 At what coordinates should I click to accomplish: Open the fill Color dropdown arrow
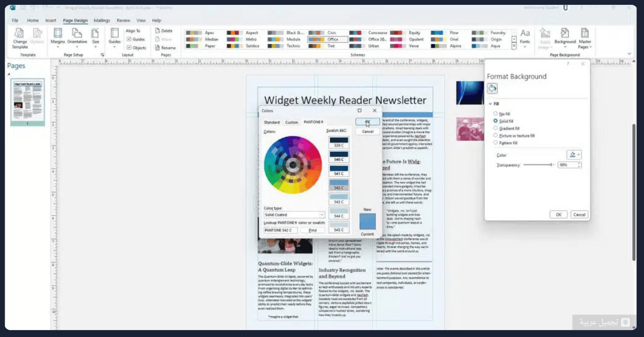tap(579, 155)
